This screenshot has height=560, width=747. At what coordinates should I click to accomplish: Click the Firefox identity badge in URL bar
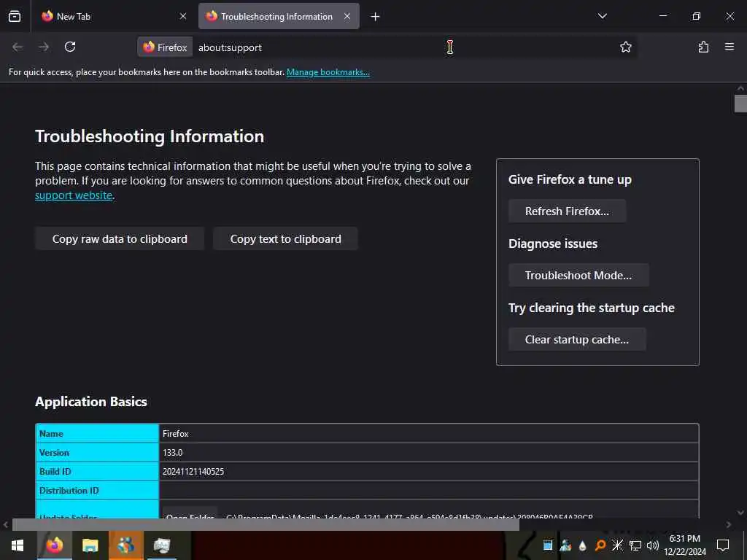165,47
